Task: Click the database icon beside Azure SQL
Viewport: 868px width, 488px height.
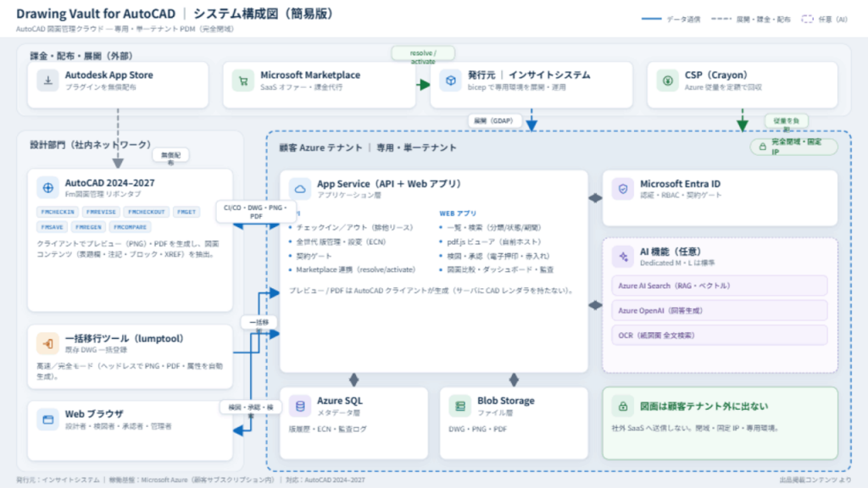Action: [299, 406]
